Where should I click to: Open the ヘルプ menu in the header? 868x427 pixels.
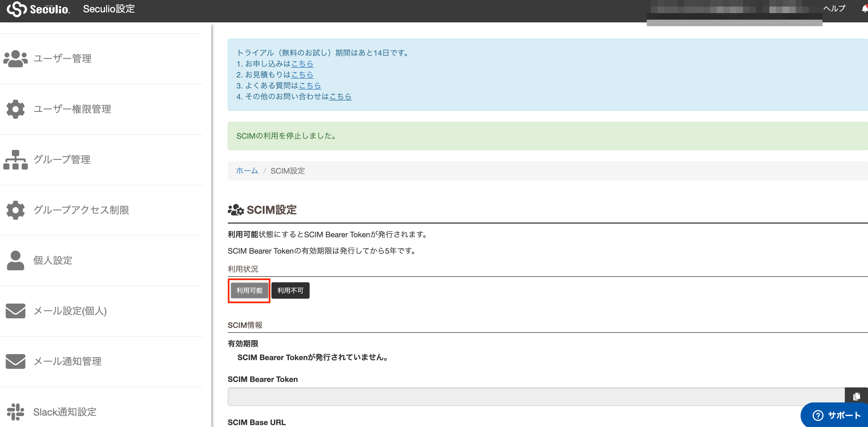(x=834, y=8)
